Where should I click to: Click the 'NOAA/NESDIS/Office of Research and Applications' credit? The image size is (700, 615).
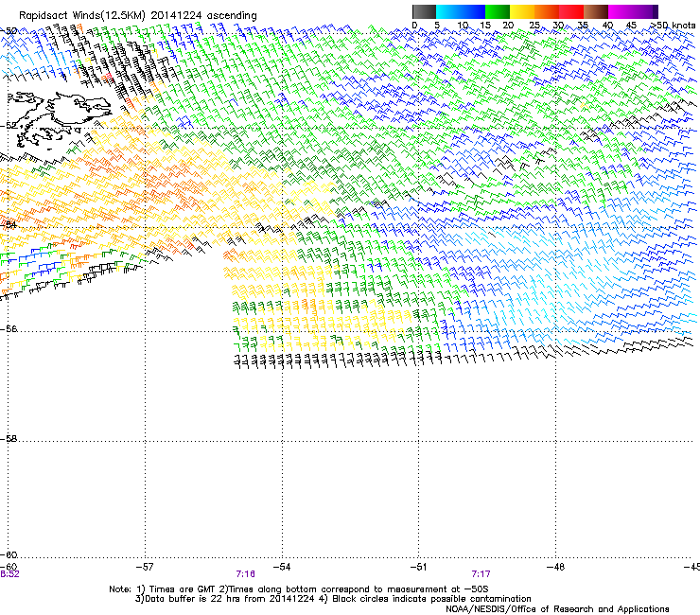click(x=557, y=609)
